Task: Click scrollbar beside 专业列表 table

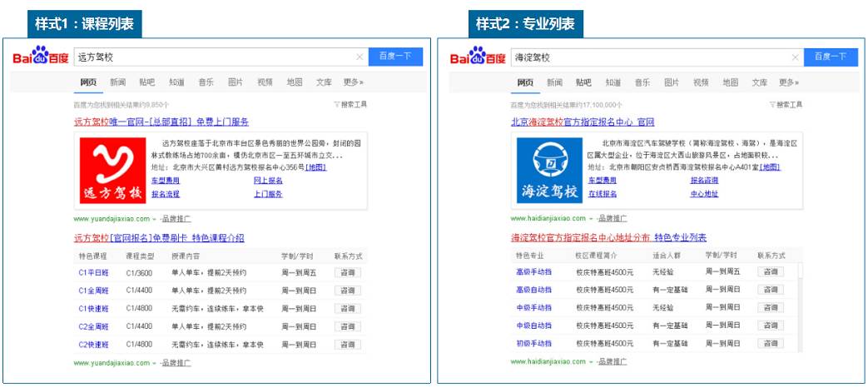Action: (x=800, y=308)
